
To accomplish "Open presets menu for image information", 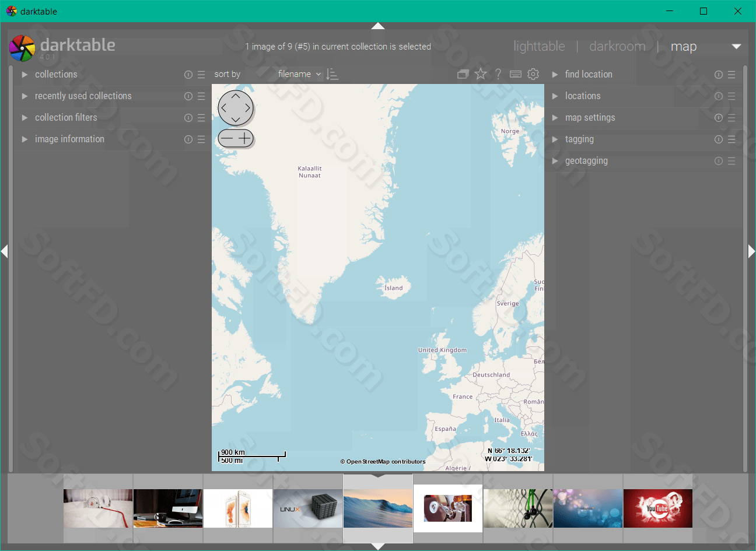I will pos(201,139).
